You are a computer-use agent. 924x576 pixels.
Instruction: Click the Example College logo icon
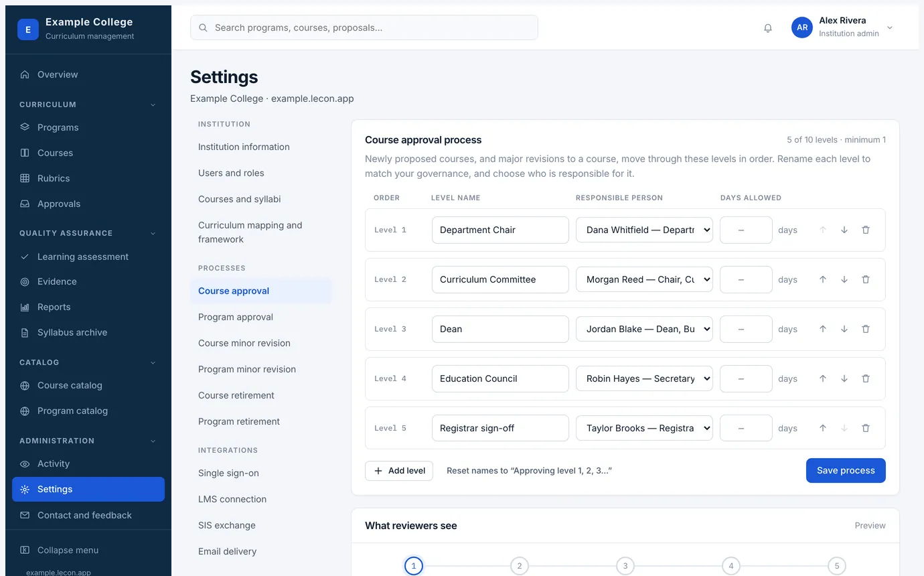coord(28,29)
